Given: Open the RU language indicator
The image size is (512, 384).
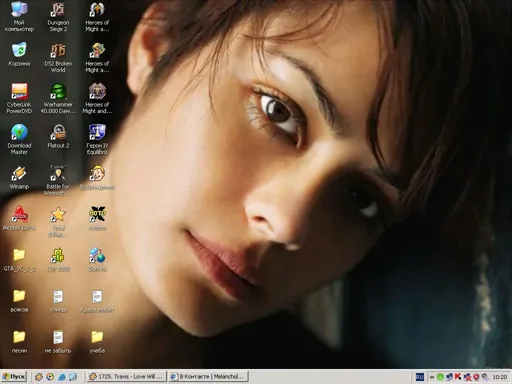Looking at the screenshot, I should pos(420,377).
